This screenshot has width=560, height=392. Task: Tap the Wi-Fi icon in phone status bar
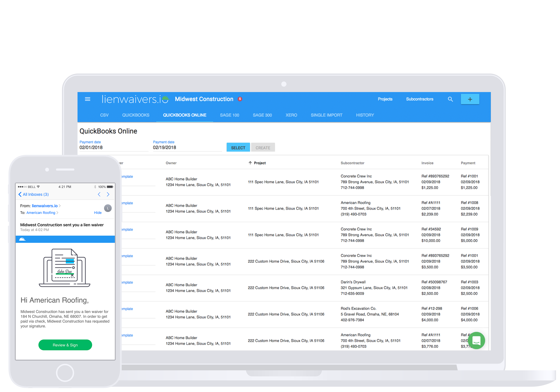38,187
